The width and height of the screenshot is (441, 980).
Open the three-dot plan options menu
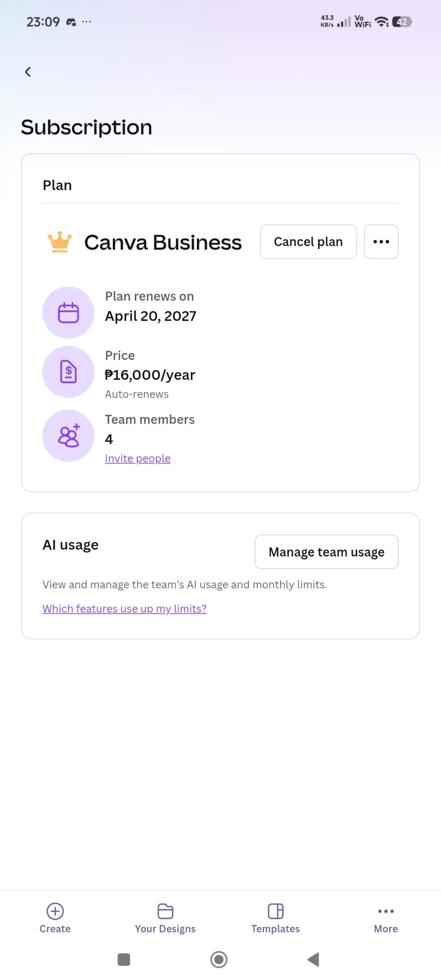pos(381,242)
